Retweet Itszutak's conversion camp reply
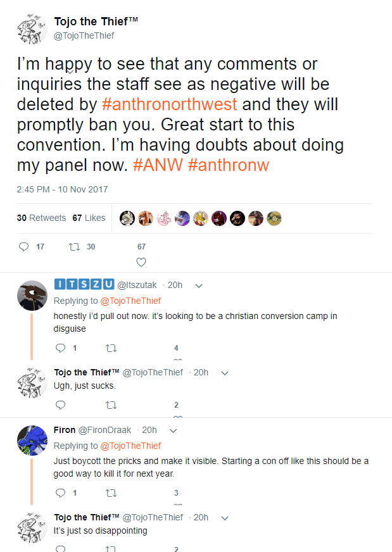Screen dimensions: 392x552 [x=111, y=348]
